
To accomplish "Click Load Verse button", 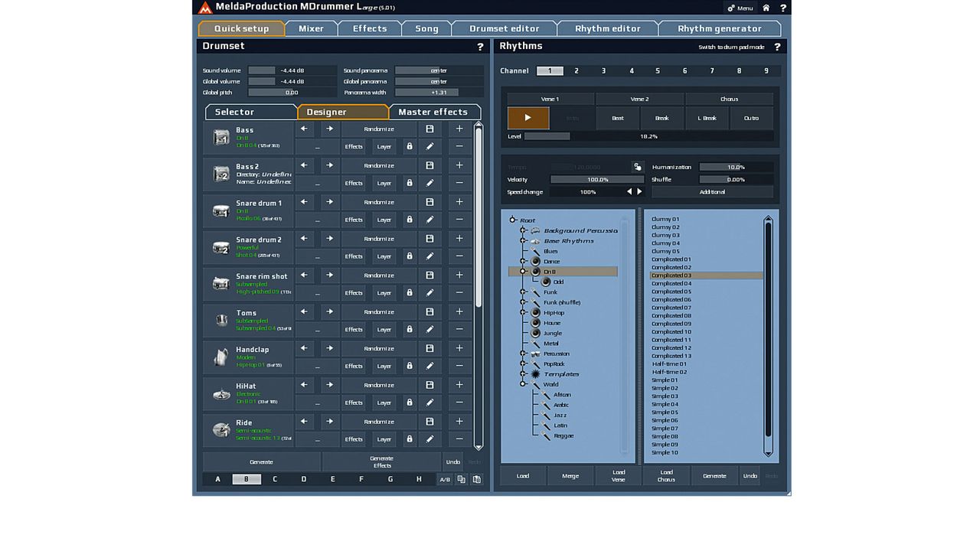I will (x=619, y=475).
